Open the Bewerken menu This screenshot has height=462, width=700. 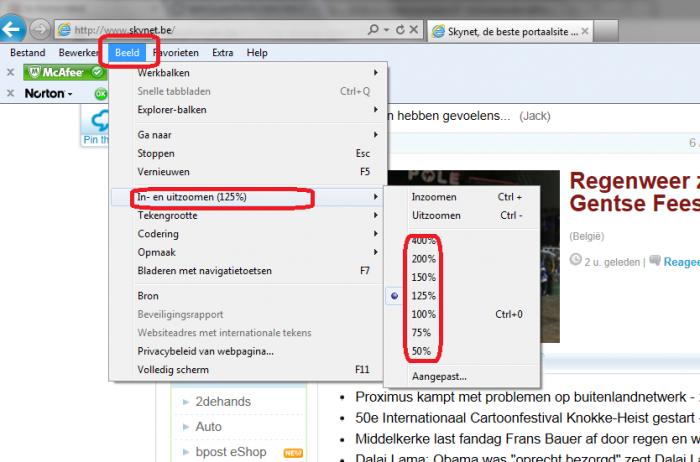pos(78,53)
